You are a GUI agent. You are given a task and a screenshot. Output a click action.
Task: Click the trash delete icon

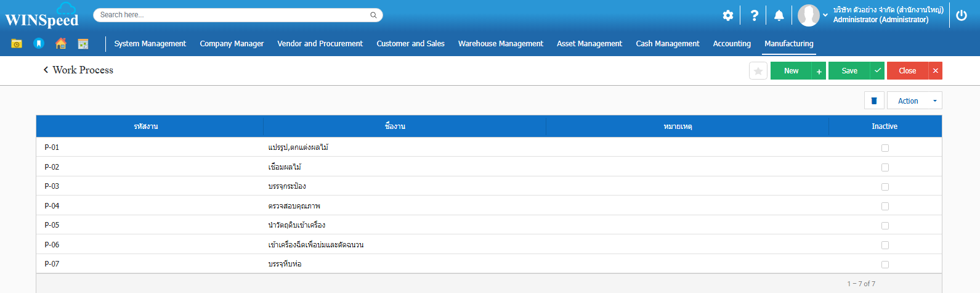pos(874,101)
